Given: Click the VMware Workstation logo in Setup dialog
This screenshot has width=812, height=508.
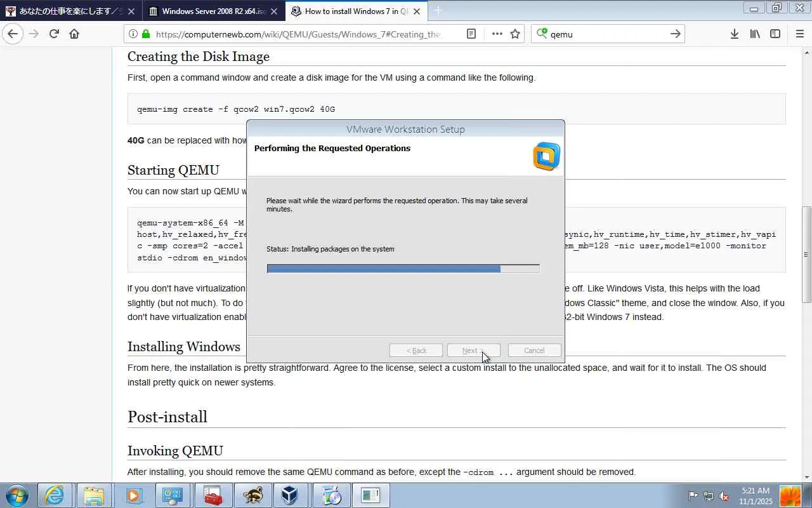Looking at the screenshot, I should [546, 156].
